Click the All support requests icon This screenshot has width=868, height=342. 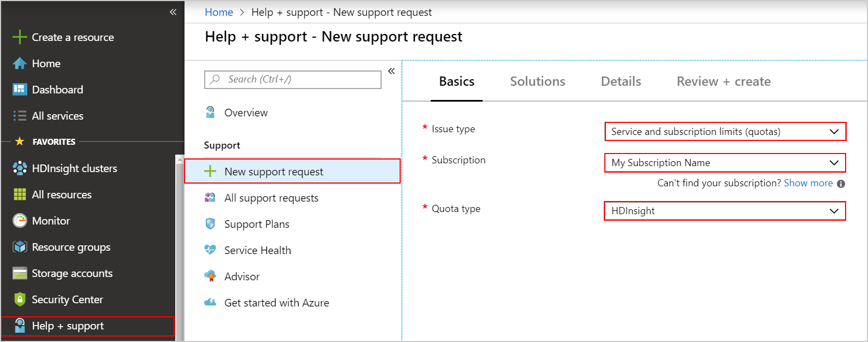[210, 198]
